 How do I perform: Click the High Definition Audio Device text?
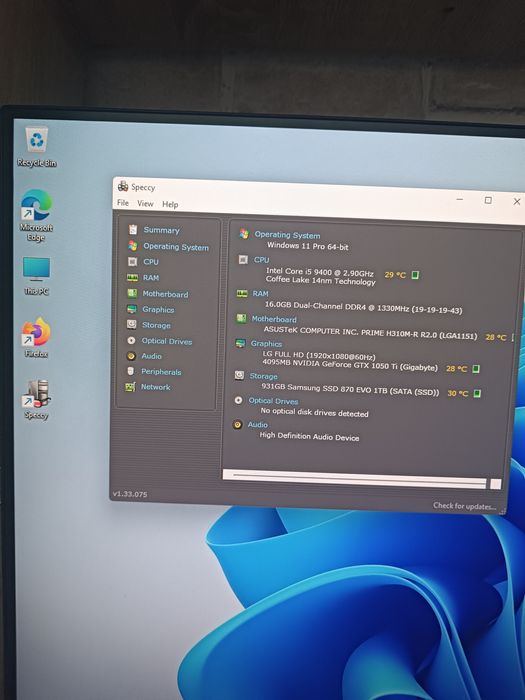pyautogui.click(x=309, y=436)
